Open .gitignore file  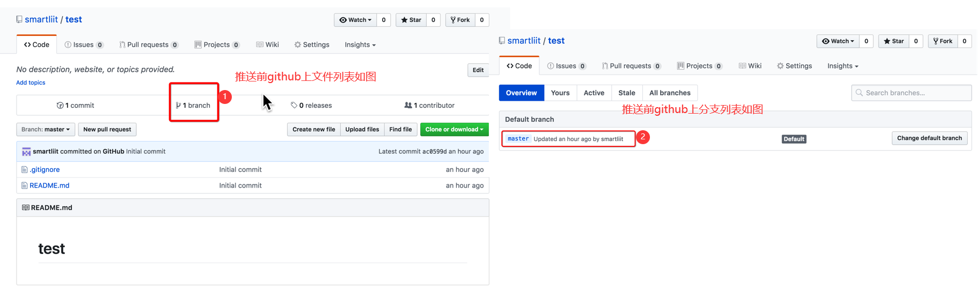pyautogui.click(x=45, y=169)
